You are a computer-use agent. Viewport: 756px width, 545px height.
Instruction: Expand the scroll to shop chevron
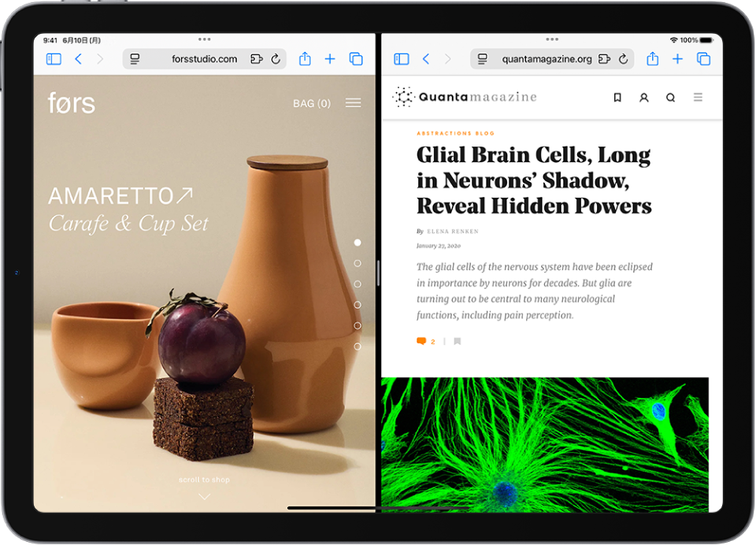point(204,496)
